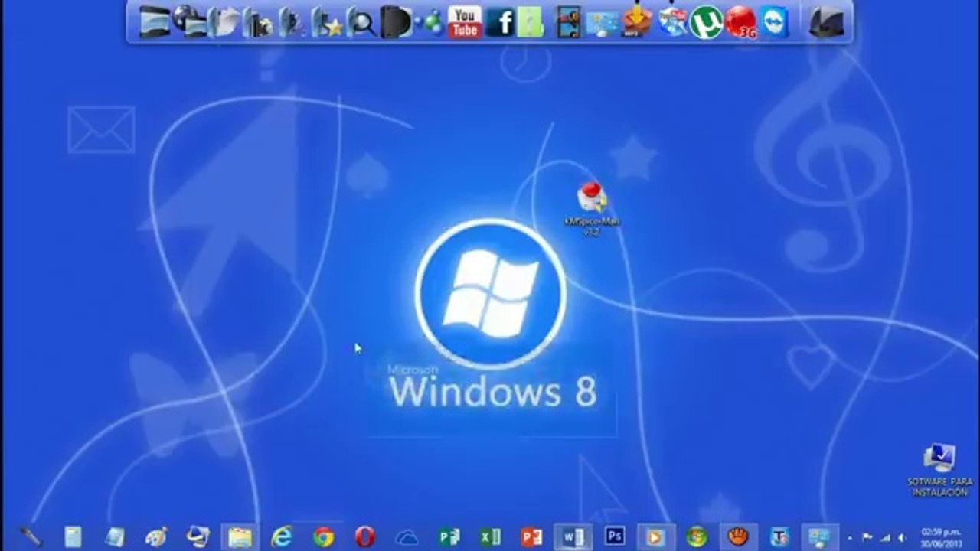Open the red 3G modem app icon

[741, 22]
